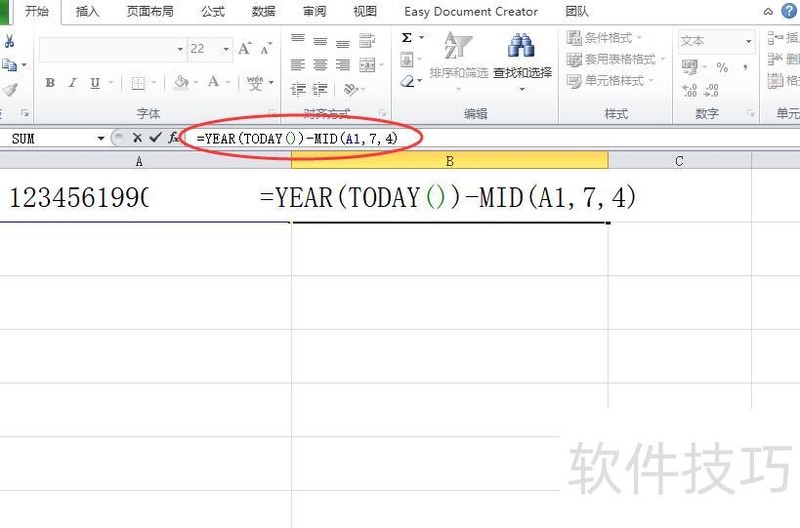Viewport: 800px width, 528px height.
Task: Apply fill color with paint bucket
Action: coord(181,82)
